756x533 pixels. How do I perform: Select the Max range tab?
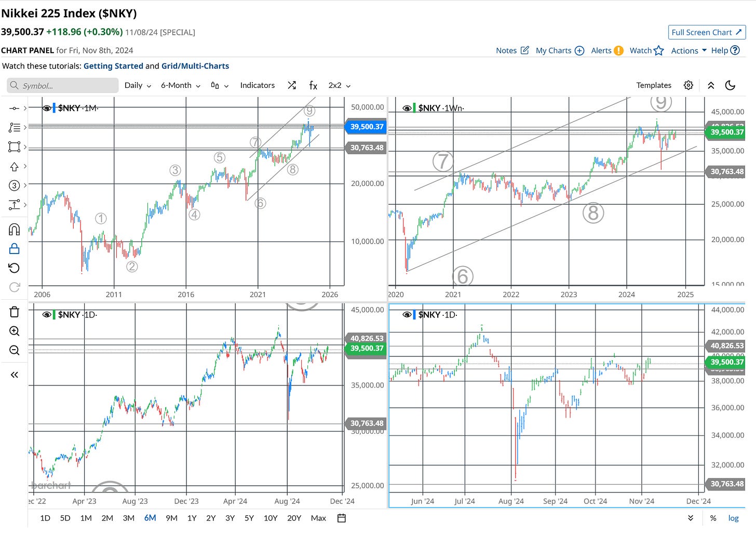(318, 518)
